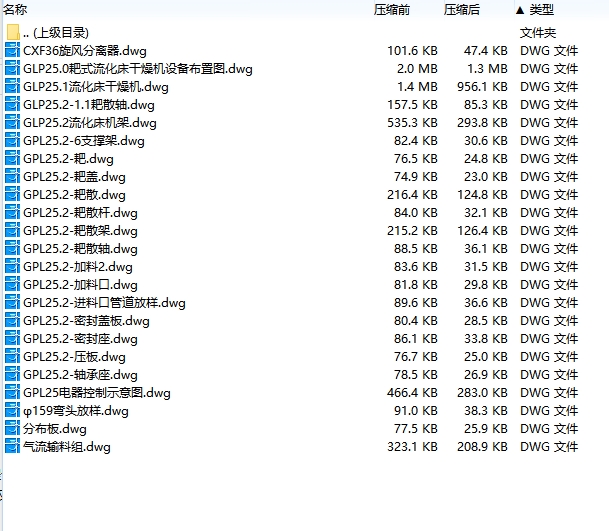609x531 pixels.
Task: Click the 323.1 KB size cell
Action: [412, 447]
